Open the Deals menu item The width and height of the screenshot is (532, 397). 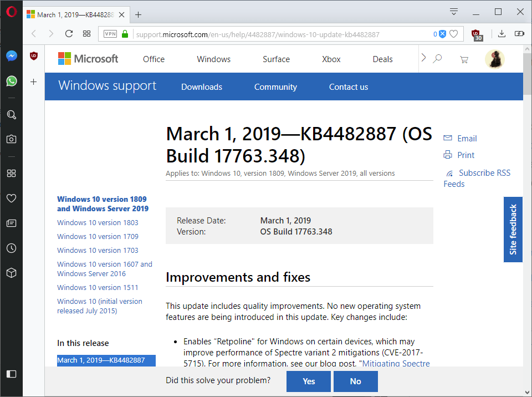click(x=382, y=59)
